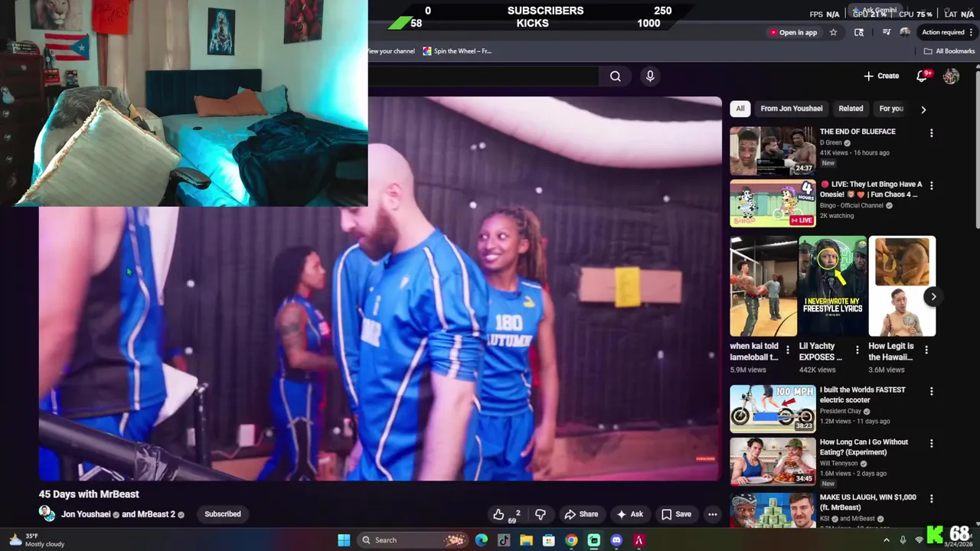Bookmark this page with the star icon

[x=833, y=32]
